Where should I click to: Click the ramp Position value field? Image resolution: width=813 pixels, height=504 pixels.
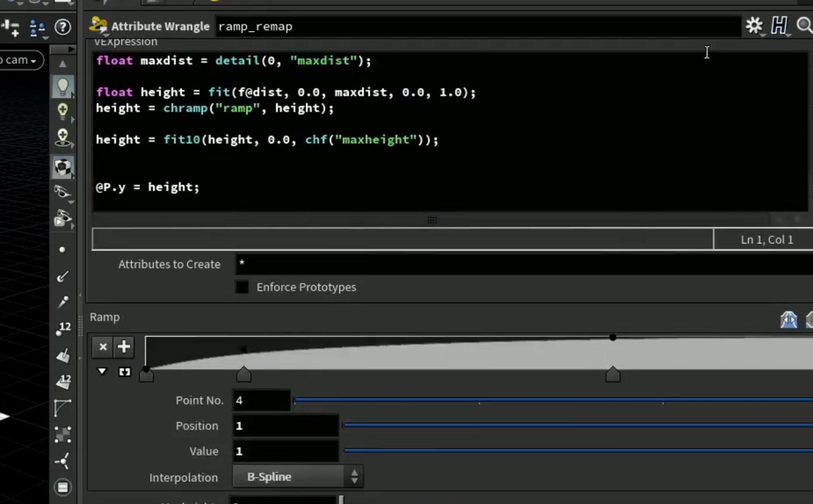click(x=285, y=426)
